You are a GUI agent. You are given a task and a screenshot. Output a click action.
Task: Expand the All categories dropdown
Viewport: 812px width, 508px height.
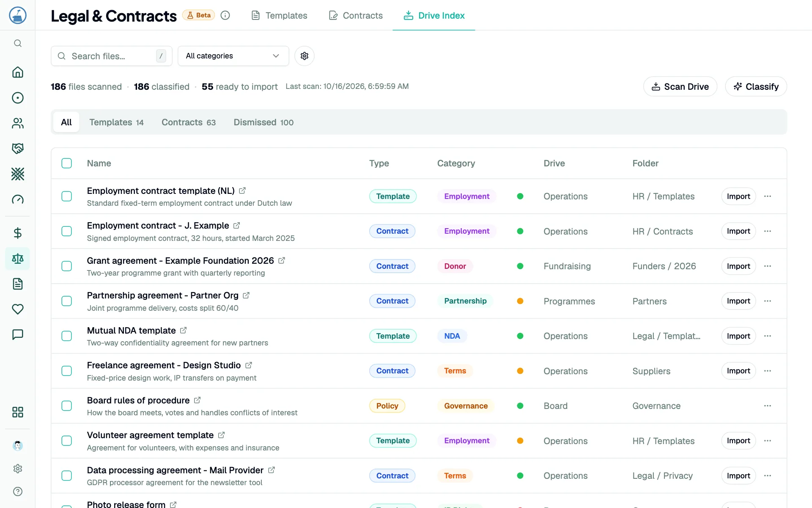[x=233, y=56]
